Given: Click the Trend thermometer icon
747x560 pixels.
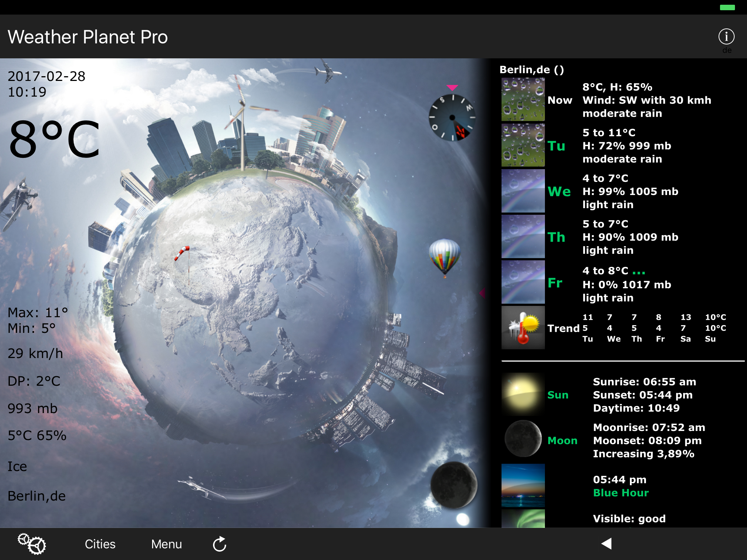Looking at the screenshot, I should (x=523, y=328).
